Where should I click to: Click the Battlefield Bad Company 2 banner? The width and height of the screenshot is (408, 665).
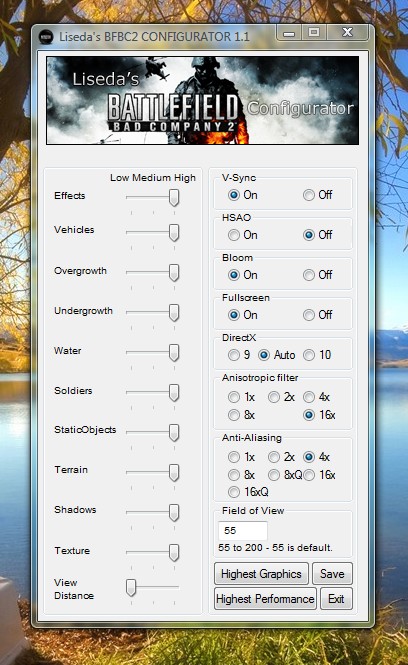coord(203,100)
